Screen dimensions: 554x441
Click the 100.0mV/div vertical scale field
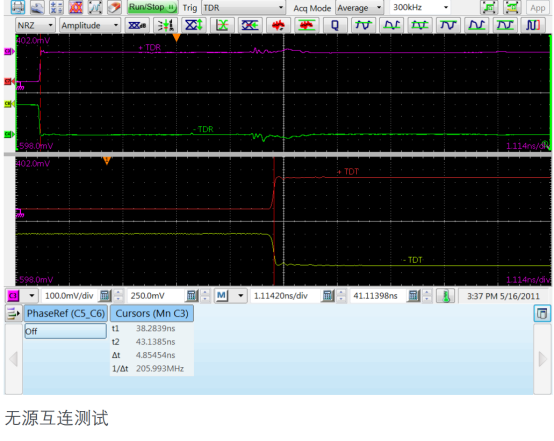point(69,296)
